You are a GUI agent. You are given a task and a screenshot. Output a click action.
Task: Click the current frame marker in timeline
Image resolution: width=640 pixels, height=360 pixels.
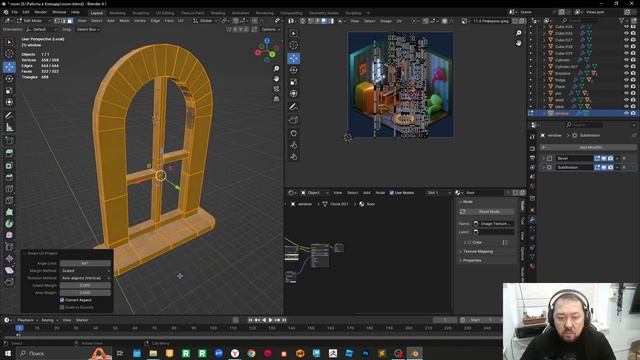coord(19,328)
